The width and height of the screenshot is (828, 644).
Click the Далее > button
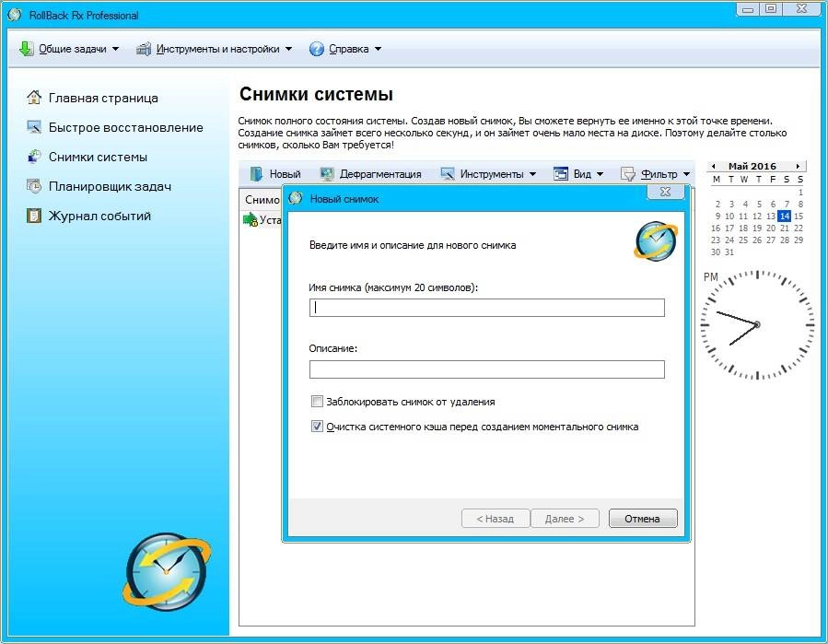tap(565, 519)
